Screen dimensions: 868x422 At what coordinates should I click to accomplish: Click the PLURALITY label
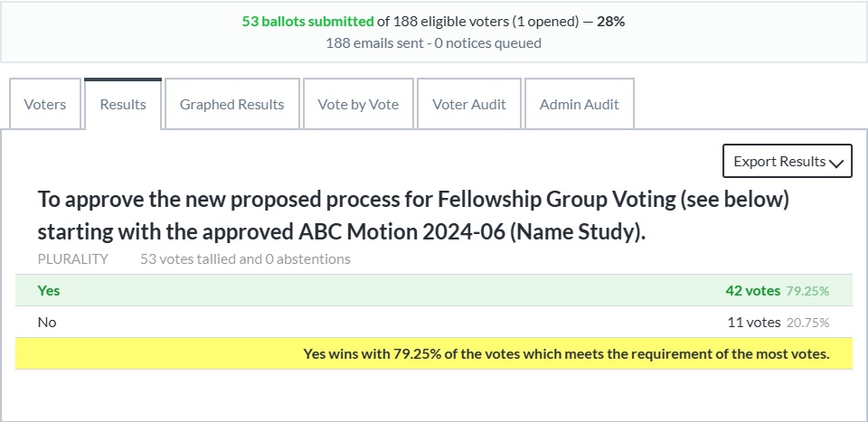tap(72, 259)
